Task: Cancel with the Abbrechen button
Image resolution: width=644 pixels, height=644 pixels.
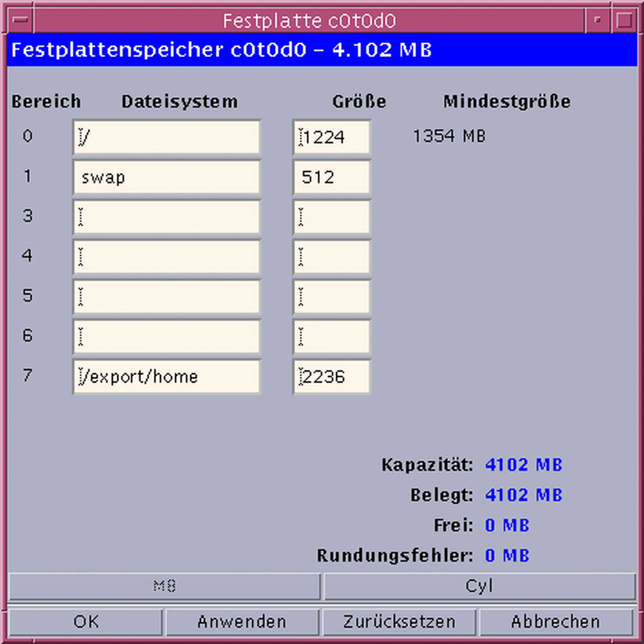Action: [x=556, y=622]
